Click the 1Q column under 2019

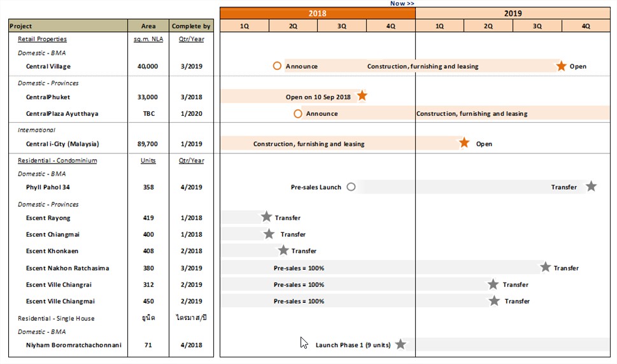439,26
